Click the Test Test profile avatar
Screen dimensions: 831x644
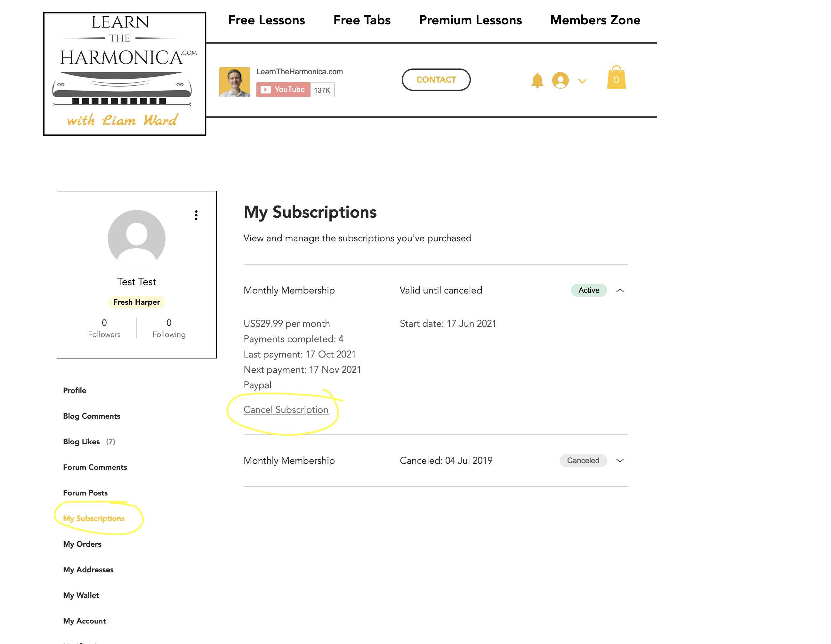click(137, 239)
